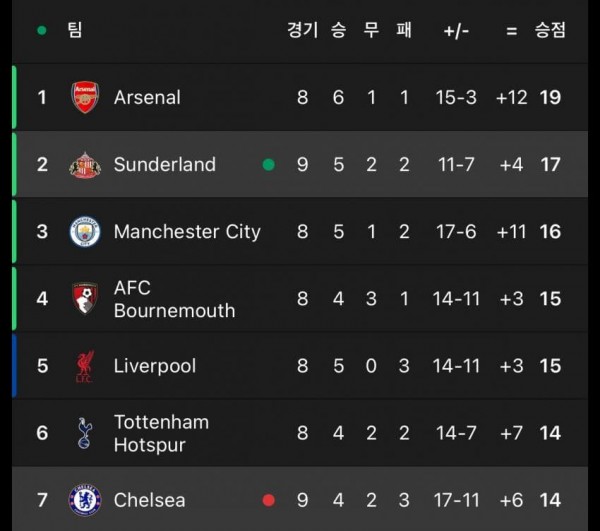Sort by 승점 points column header
600x531 pixels.
(550, 30)
